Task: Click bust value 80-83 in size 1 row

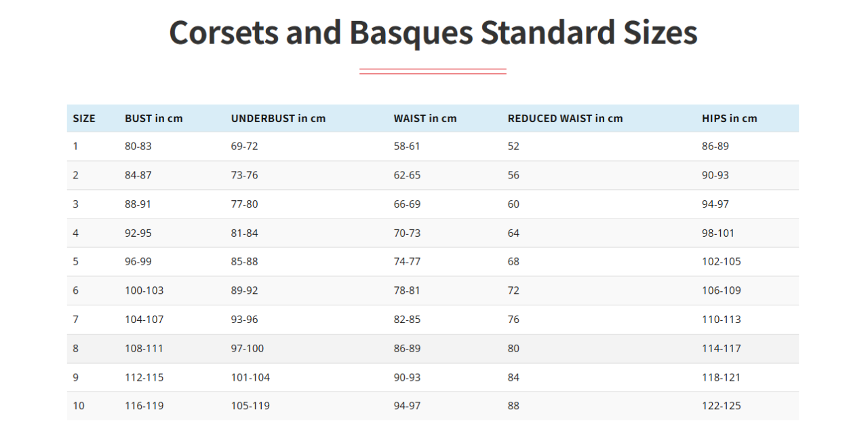Action: point(138,146)
